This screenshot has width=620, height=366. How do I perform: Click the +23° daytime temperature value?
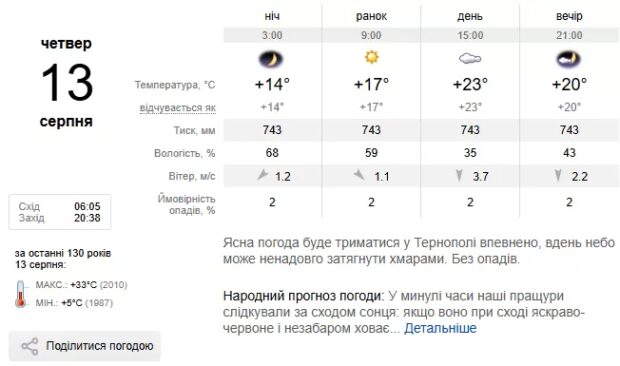(x=470, y=84)
